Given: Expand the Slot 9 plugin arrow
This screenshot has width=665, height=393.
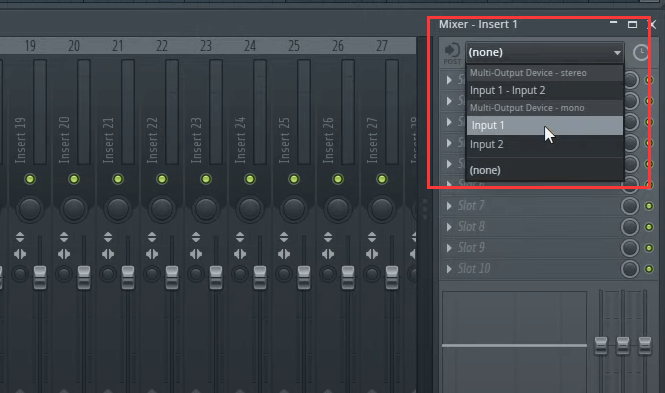Looking at the screenshot, I should [x=449, y=248].
